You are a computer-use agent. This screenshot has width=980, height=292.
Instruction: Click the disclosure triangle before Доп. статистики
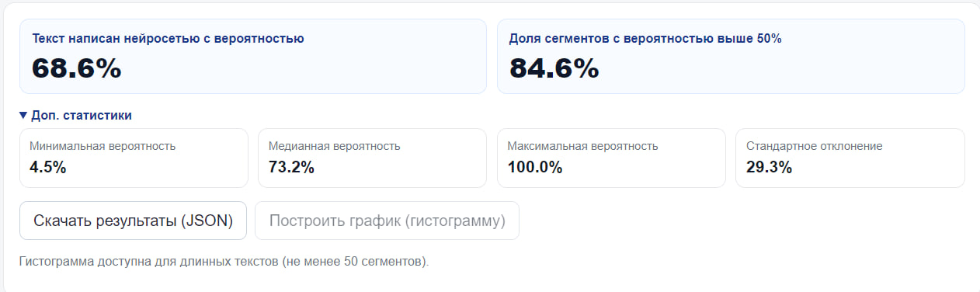pyautogui.click(x=23, y=116)
